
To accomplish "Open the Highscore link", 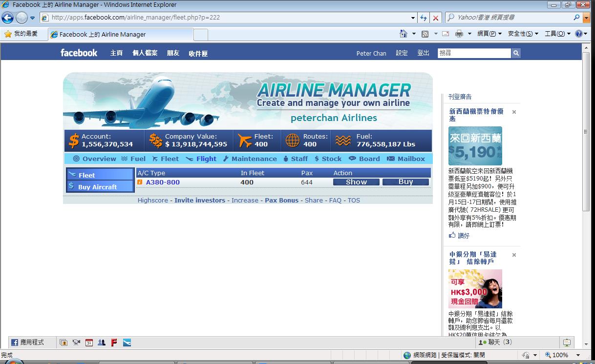I will (152, 200).
